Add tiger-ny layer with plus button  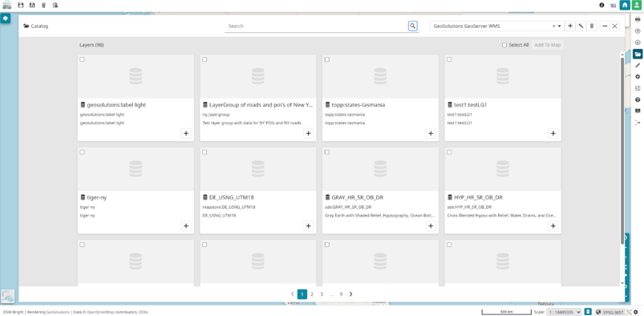(186, 226)
